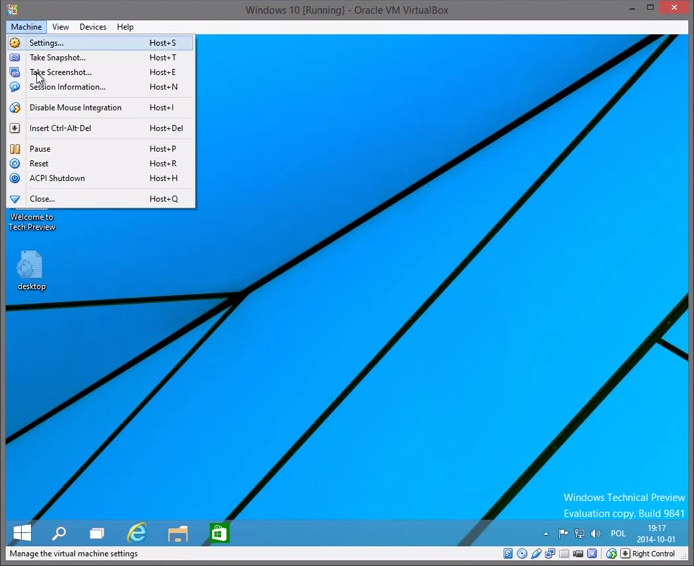
Task: Launch Internet Explorer from guest taskbar
Action: pos(137,533)
